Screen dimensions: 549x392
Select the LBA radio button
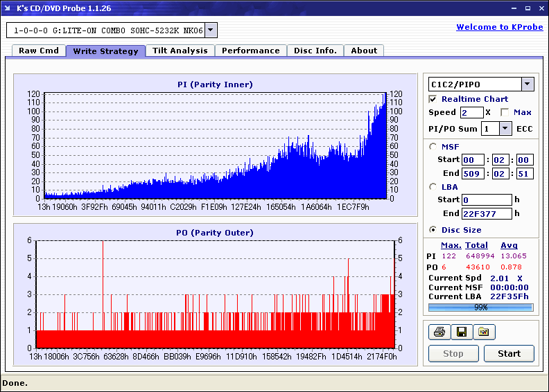point(433,187)
